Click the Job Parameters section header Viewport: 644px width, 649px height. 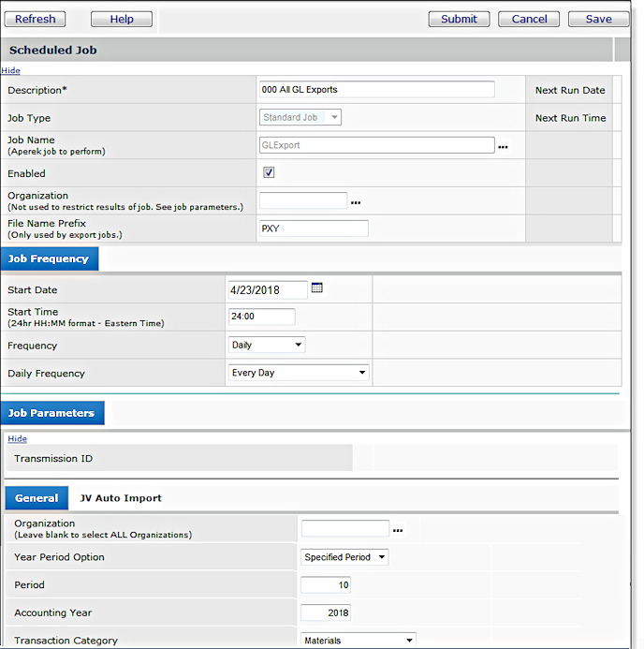pos(51,413)
